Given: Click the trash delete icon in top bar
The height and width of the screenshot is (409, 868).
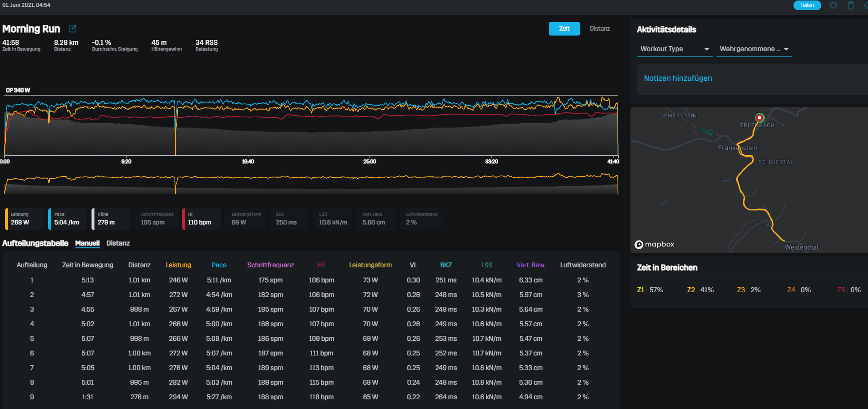Looking at the screenshot, I should click(x=851, y=5).
